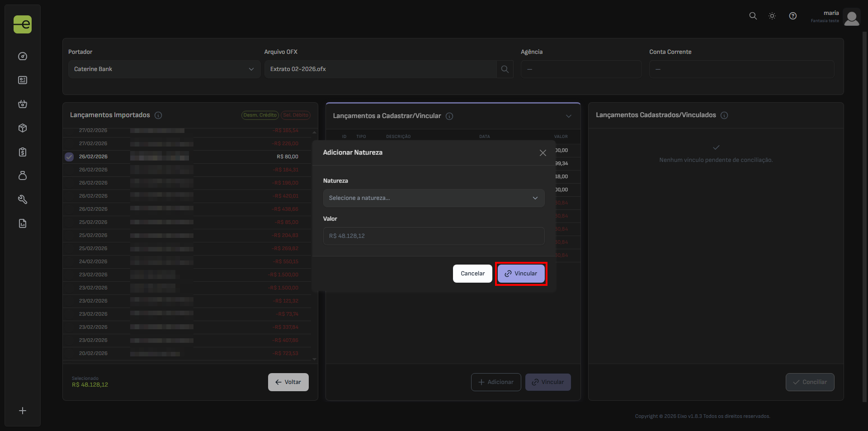Select the row with value -R$ 121,32
The height and width of the screenshot is (431, 868).
click(187, 301)
